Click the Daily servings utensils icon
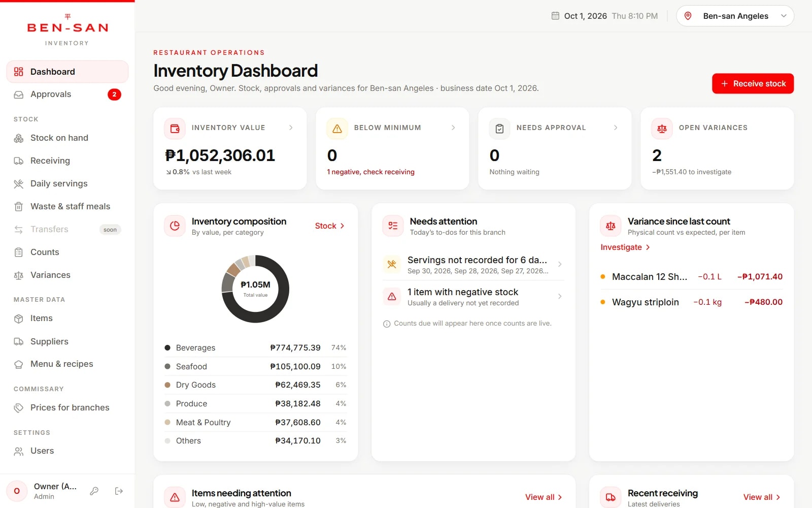This screenshot has width=812, height=508. (x=19, y=184)
